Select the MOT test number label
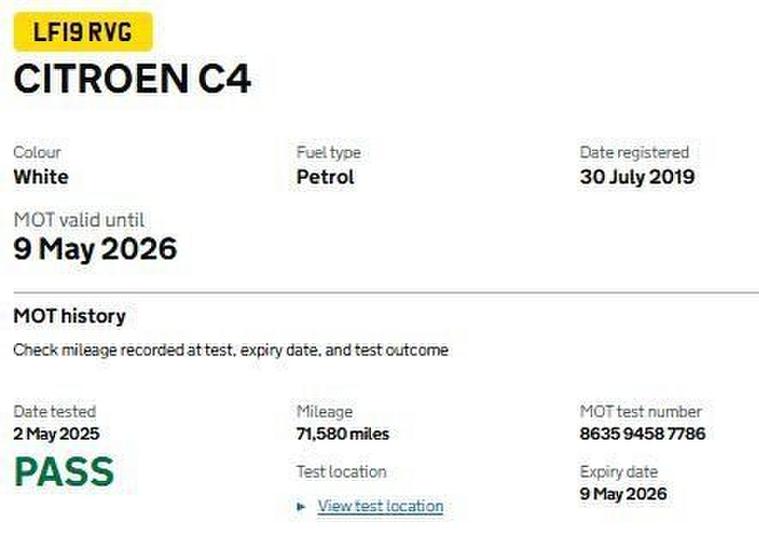759x534 pixels. click(641, 411)
